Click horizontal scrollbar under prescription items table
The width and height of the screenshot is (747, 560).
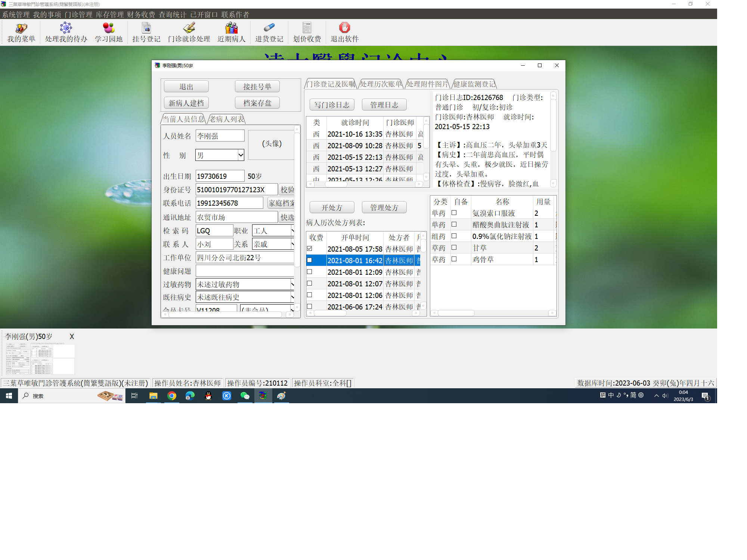[x=493, y=313]
